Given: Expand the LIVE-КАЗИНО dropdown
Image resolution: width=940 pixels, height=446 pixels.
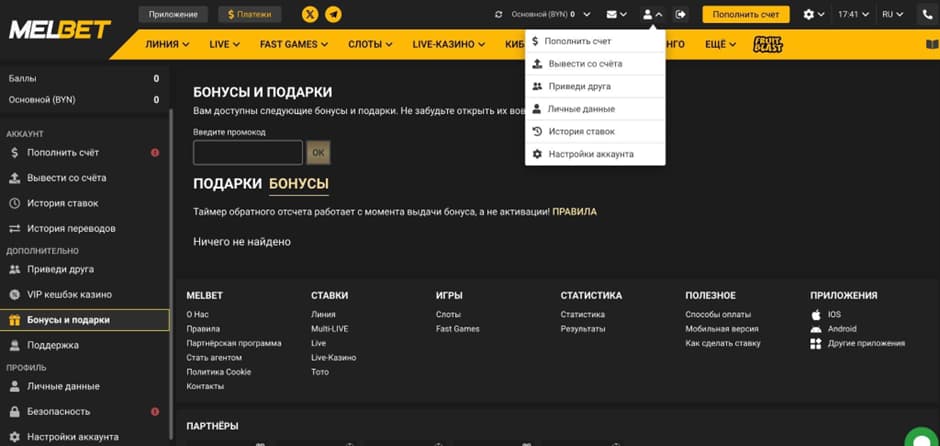Looking at the screenshot, I should (449, 44).
